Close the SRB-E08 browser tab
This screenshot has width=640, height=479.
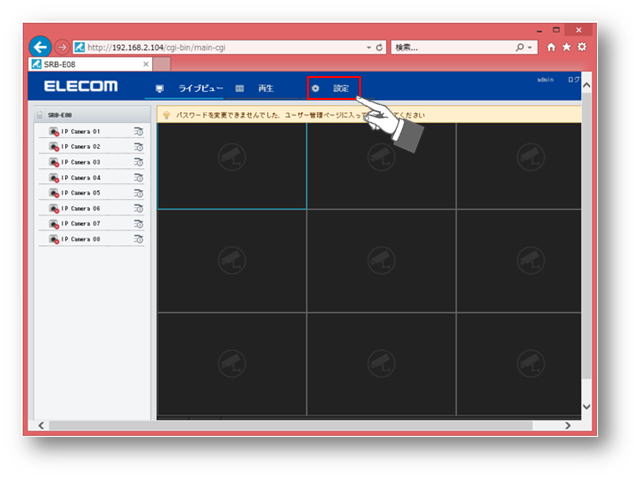pos(146,64)
